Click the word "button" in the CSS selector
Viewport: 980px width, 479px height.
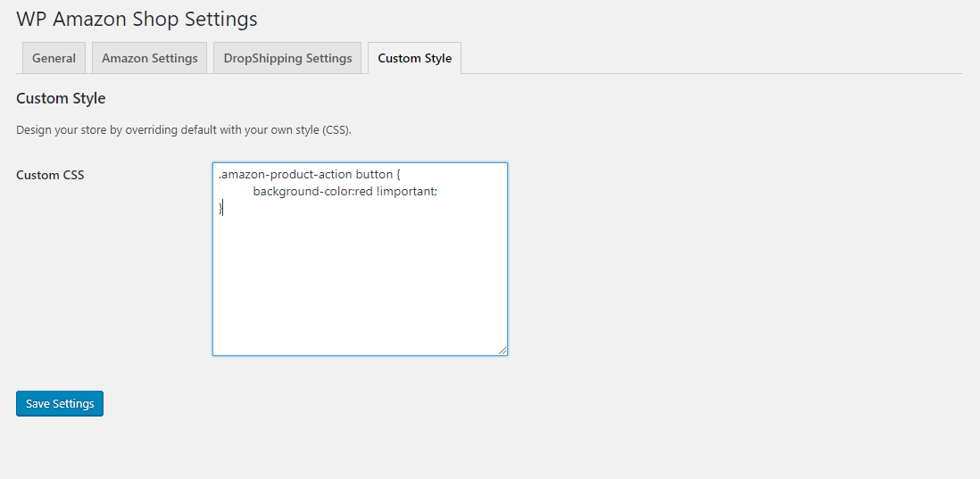[374, 175]
